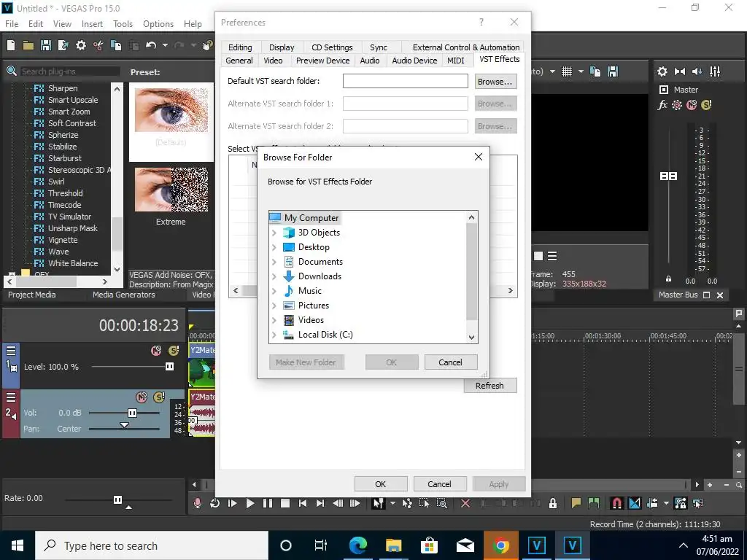Click Play From Start button

tap(233, 503)
